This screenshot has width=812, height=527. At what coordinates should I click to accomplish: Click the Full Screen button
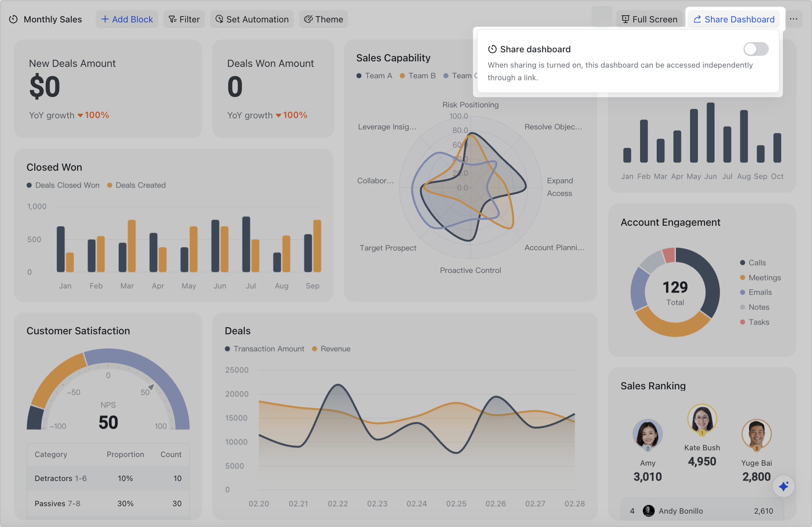[x=650, y=19]
